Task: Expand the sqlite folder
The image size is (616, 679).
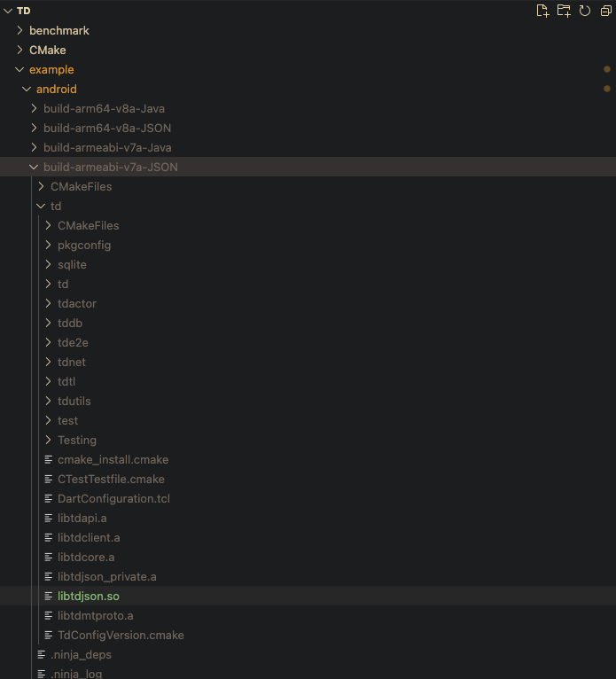Action: 72,264
